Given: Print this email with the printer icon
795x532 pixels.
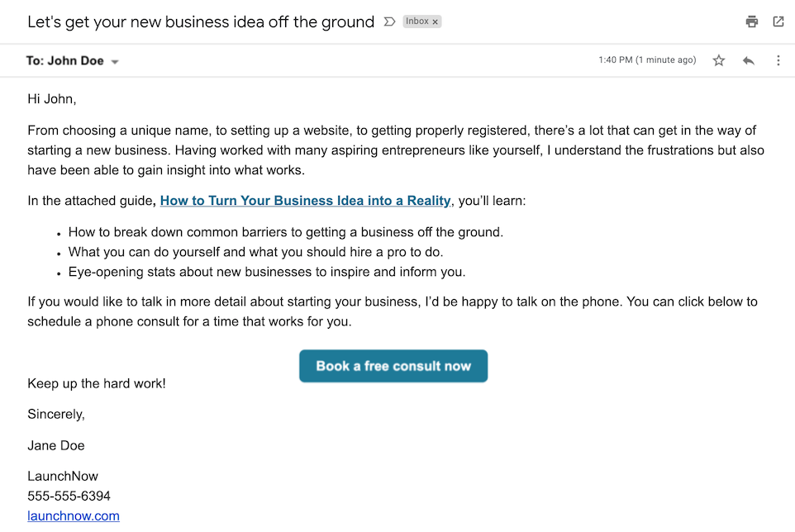Looking at the screenshot, I should (751, 22).
